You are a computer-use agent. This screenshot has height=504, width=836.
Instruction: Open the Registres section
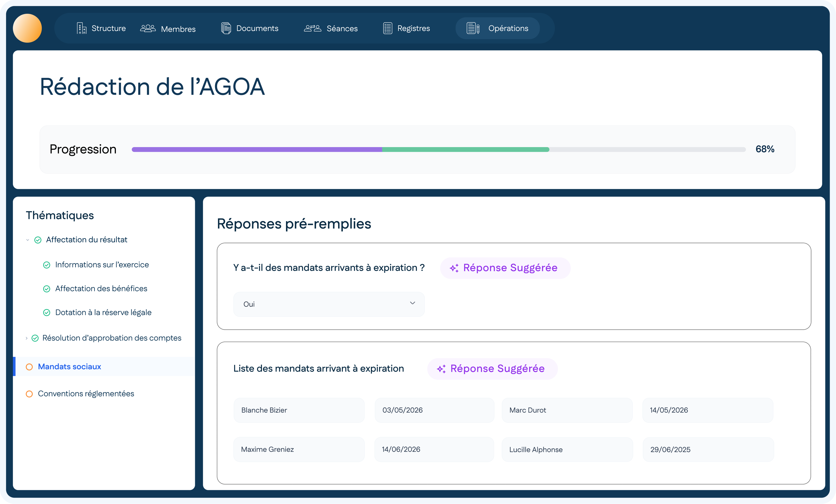(x=406, y=28)
